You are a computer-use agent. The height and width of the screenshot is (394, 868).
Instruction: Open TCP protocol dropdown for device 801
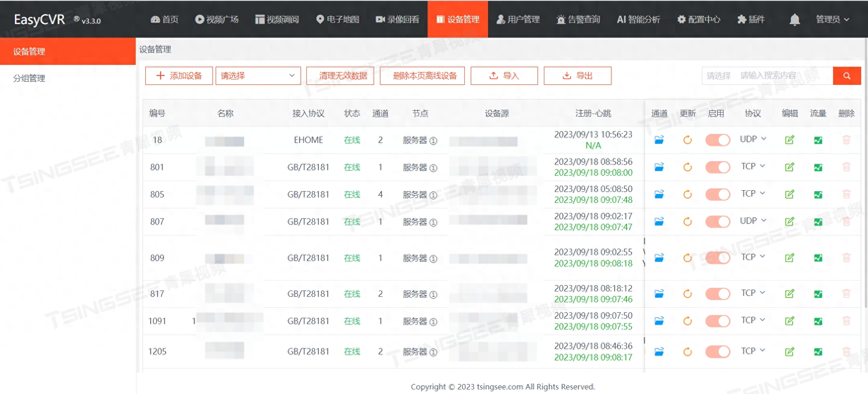[x=753, y=166]
